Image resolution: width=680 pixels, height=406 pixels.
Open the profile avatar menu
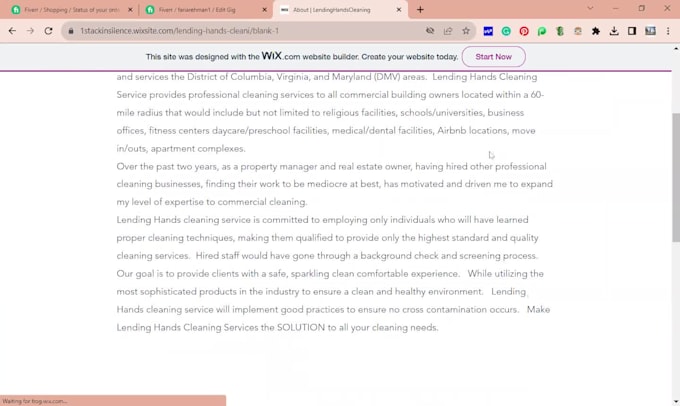click(650, 31)
